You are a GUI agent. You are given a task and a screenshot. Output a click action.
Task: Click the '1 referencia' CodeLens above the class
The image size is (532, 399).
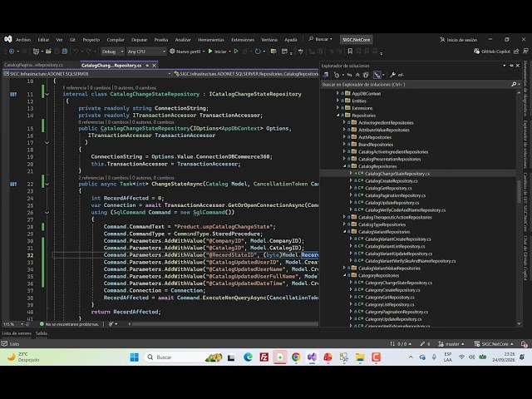click(x=74, y=87)
